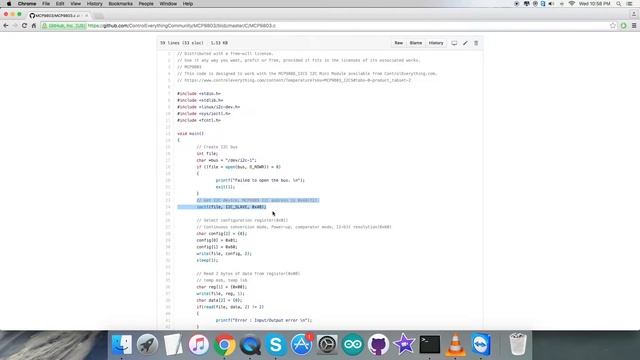Viewport: 640px width, 360px height.
Task: Open the green browser extension icon
Action: coord(623,26)
